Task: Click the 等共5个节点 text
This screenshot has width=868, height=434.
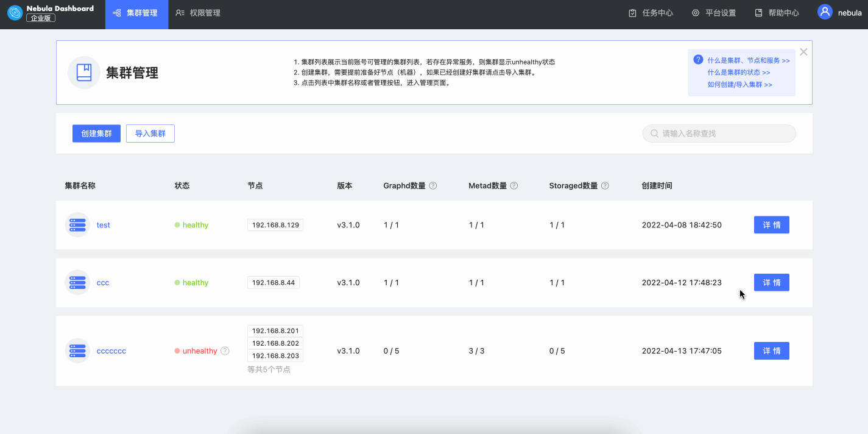Action: (x=269, y=369)
